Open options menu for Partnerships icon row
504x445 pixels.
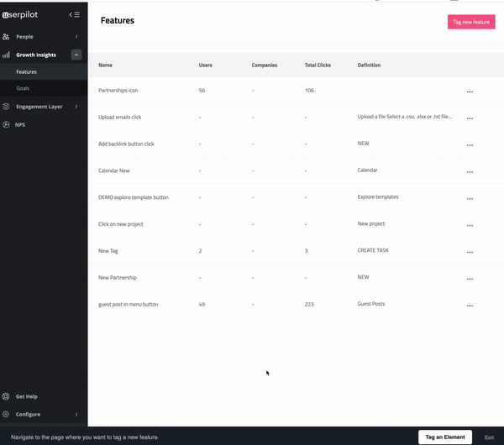pyautogui.click(x=470, y=92)
